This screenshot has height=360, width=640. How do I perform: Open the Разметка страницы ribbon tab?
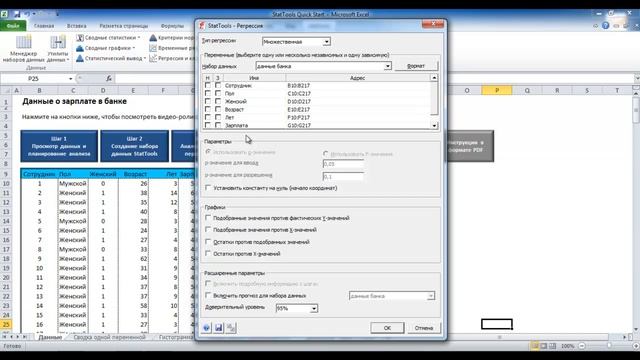point(124,26)
